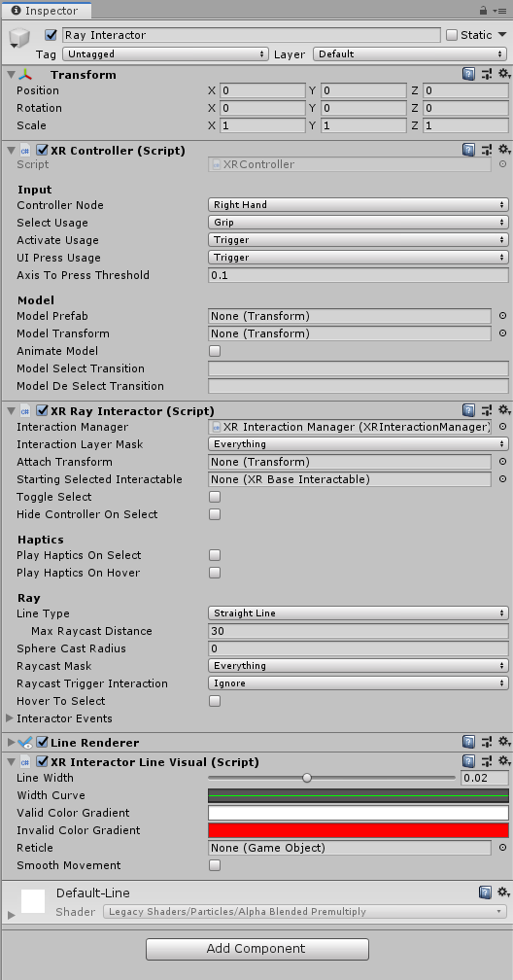The height and width of the screenshot is (980, 513).
Task: Open Transform gear settings menu
Action: [503, 74]
